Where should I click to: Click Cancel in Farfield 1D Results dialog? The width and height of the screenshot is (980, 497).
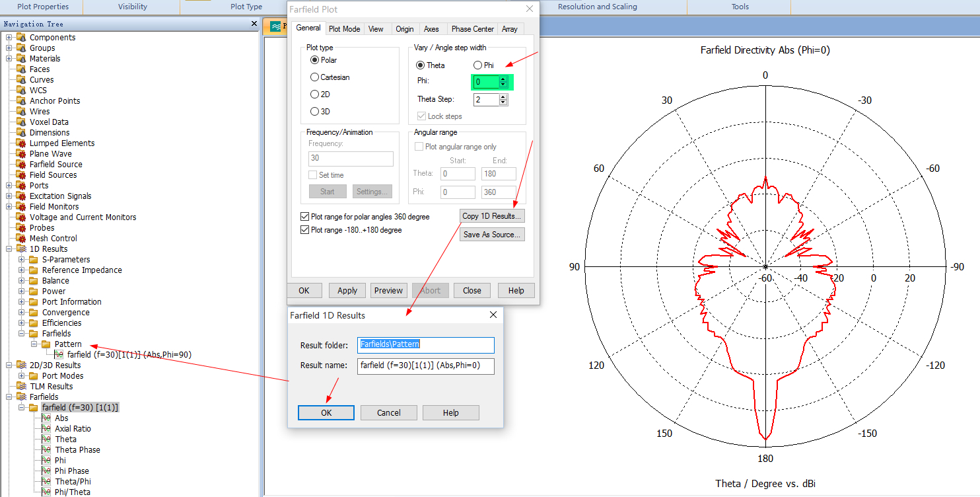[x=389, y=412]
